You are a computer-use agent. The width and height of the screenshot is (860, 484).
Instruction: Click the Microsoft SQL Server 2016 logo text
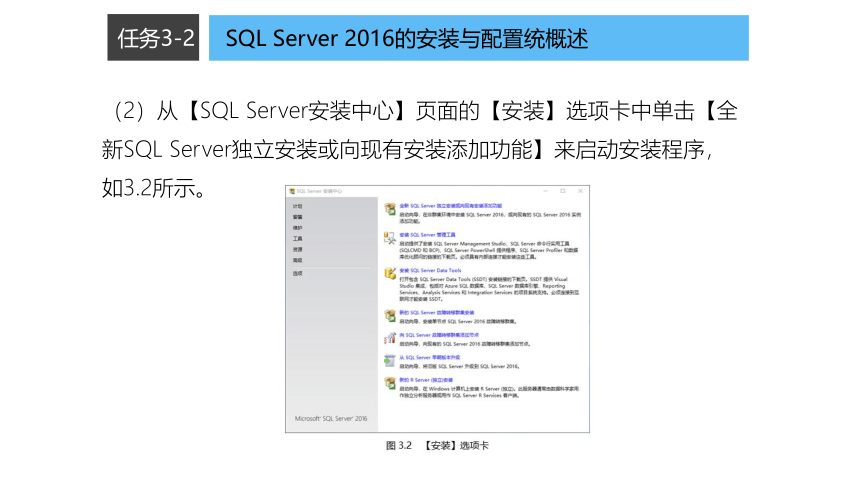331,419
